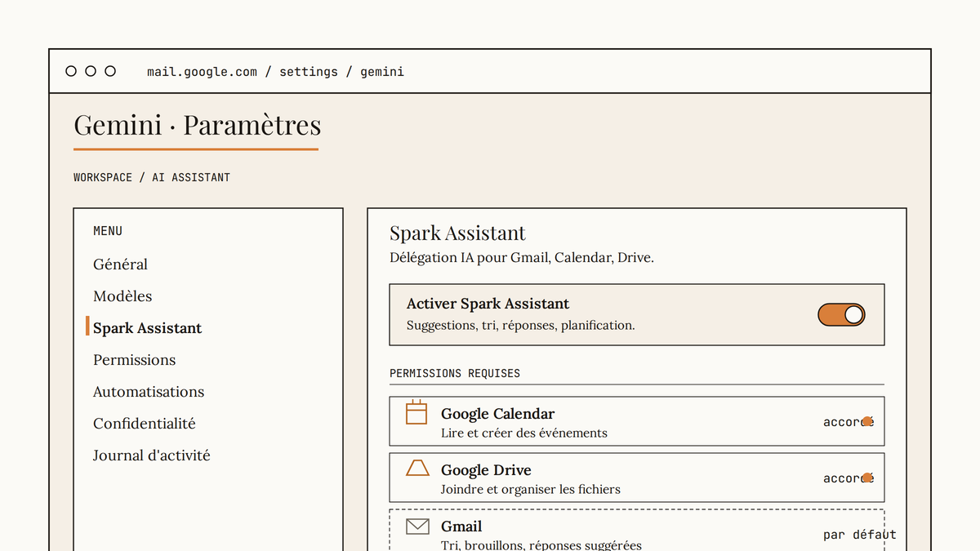Click the Google Drive accordé status
980x551 pixels.
[849, 478]
